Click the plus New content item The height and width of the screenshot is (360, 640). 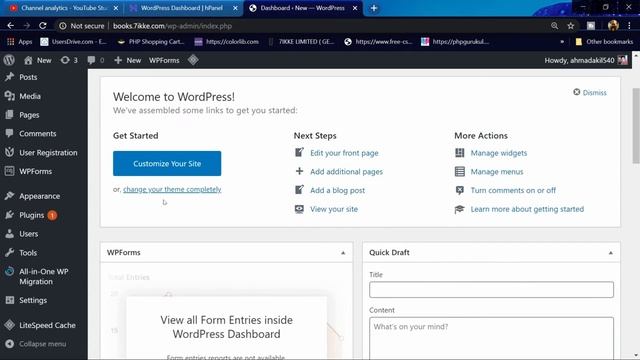coord(127,60)
